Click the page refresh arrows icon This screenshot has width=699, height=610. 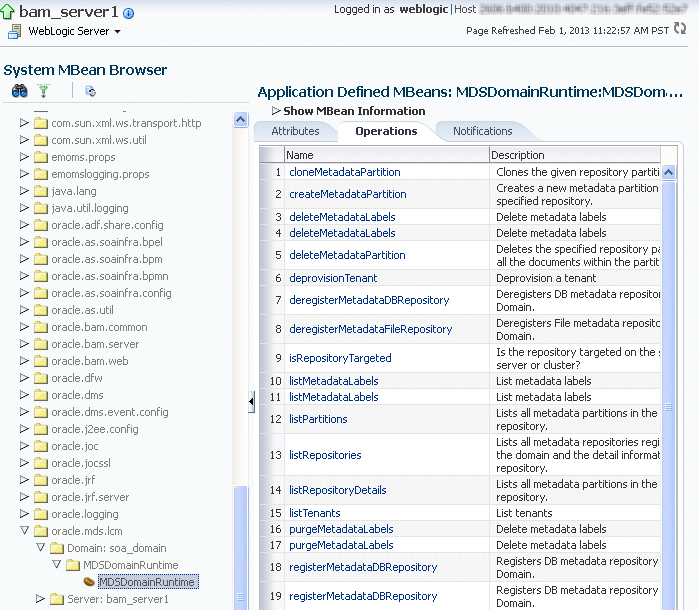680,29
